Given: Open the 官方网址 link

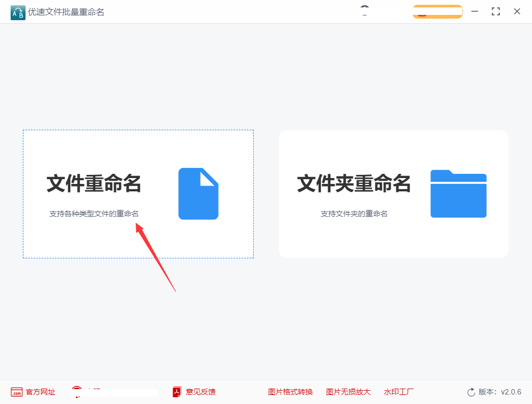Looking at the screenshot, I should 40,392.
